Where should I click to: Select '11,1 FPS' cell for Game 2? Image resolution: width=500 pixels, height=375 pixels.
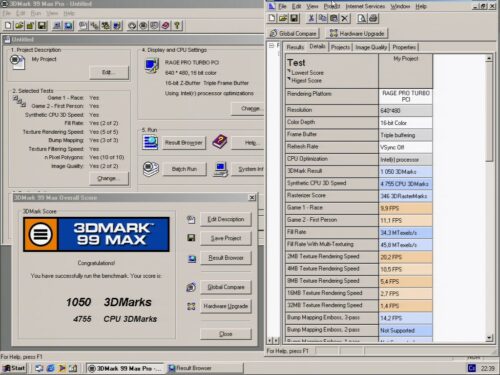[x=406, y=221]
